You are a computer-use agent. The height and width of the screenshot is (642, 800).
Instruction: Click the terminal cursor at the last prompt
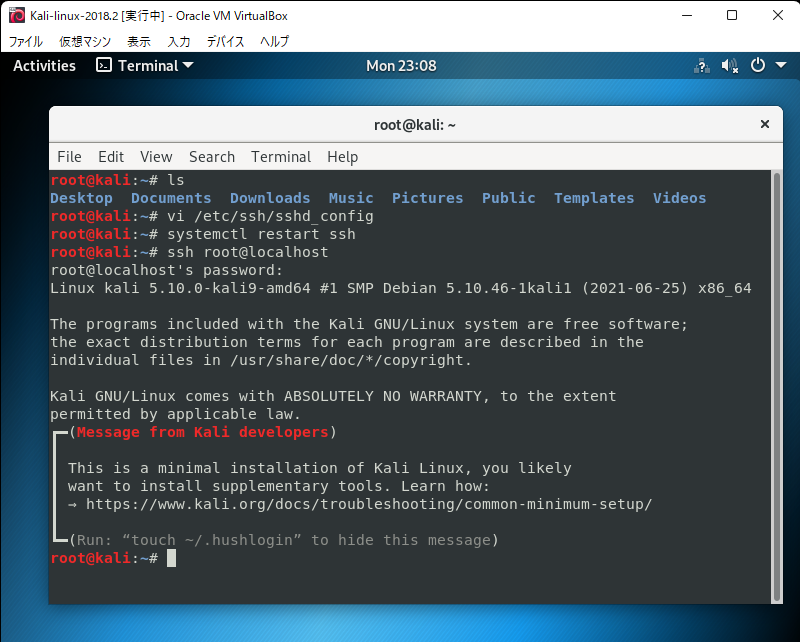(171, 558)
